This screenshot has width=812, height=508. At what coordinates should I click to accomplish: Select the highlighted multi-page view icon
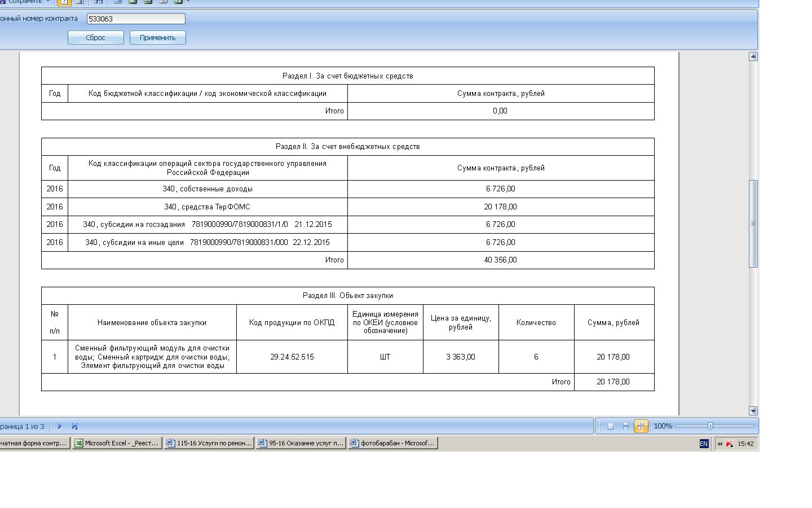641,426
